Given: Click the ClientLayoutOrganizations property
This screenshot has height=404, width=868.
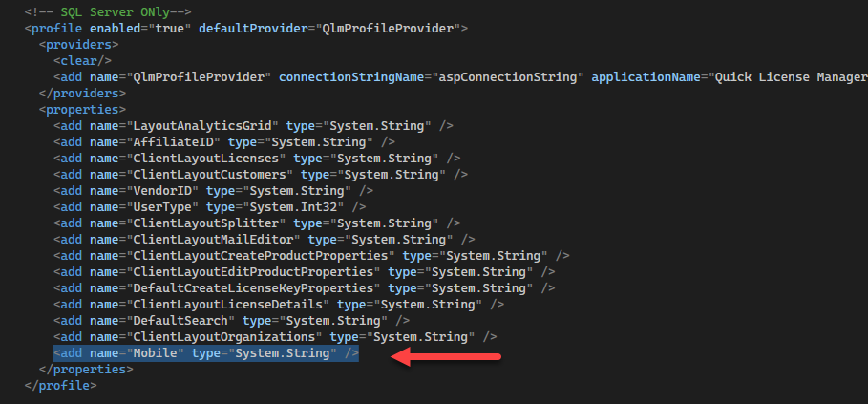Looking at the screenshot, I should [275, 336].
